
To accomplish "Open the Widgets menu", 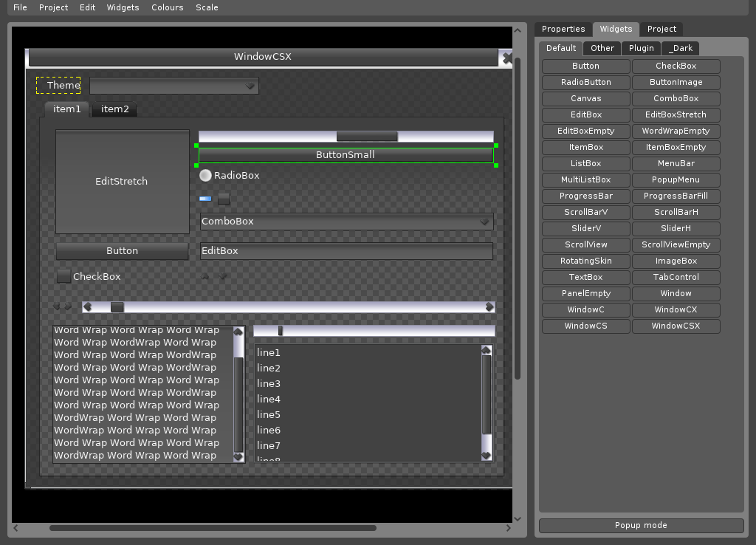I will [x=123, y=7].
